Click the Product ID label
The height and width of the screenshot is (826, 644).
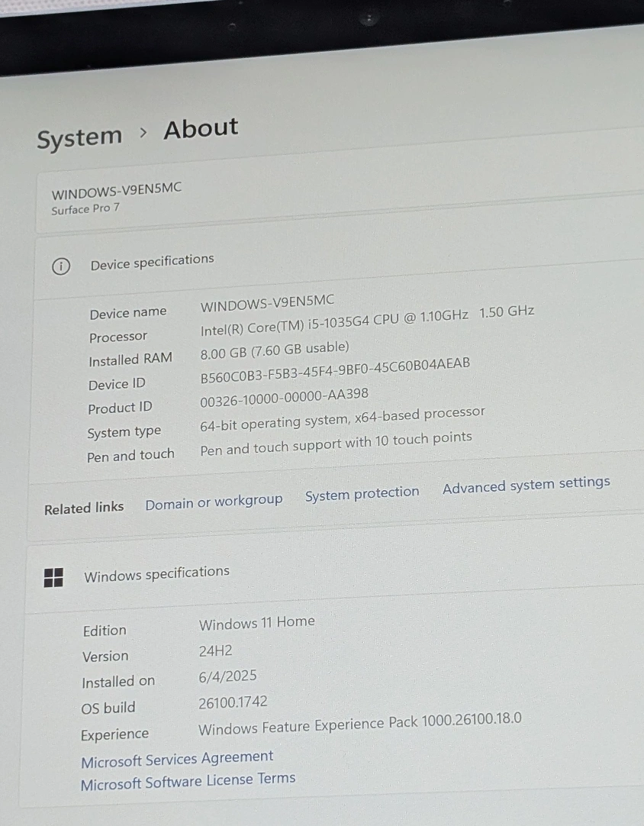tap(120, 408)
